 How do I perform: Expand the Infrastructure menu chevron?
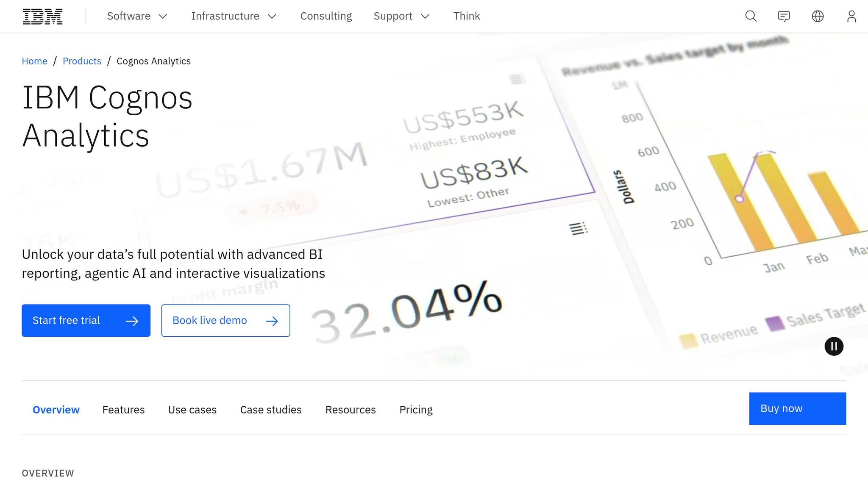coord(272,17)
